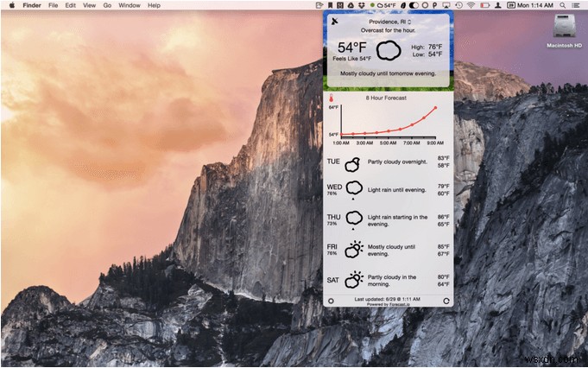Click the grid-square menu bar icon left of Google Drive
The width and height of the screenshot is (588, 368).
point(339,5)
